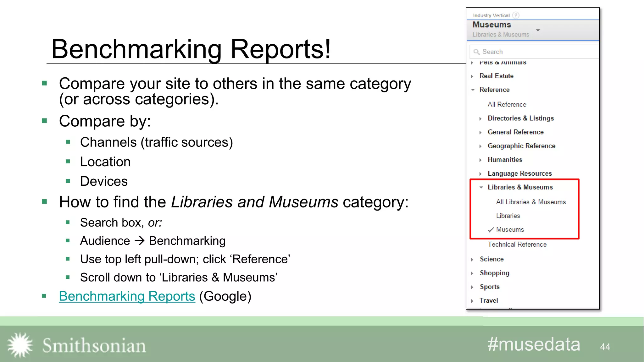This screenshot has width=644, height=362.
Task: Click the Humanities label
Action: point(505,160)
